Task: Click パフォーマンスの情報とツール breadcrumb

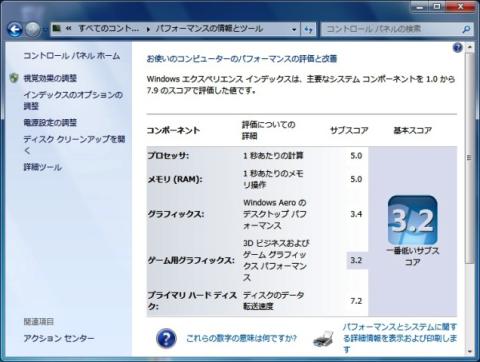Action: pyautogui.click(x=209, y=29)
